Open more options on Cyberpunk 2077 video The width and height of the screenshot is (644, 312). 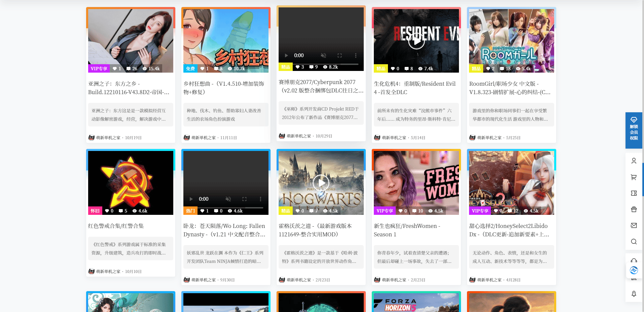(x=356, y=55)
